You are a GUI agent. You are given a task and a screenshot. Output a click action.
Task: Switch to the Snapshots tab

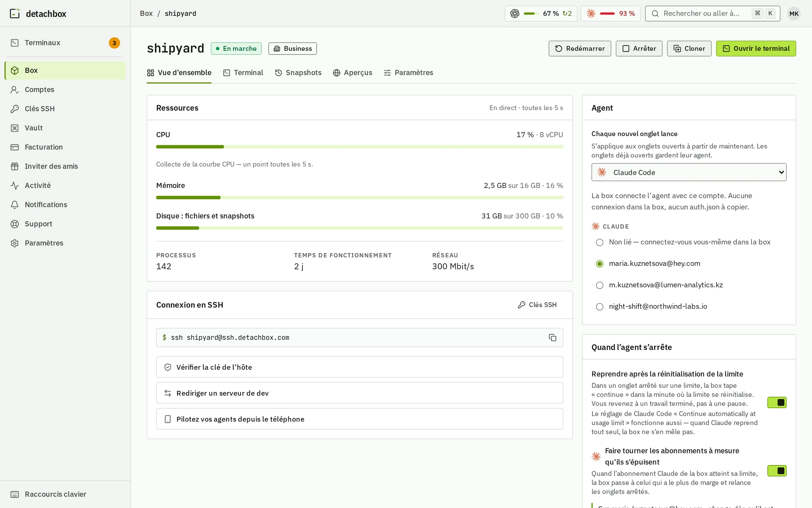point(298,73)
